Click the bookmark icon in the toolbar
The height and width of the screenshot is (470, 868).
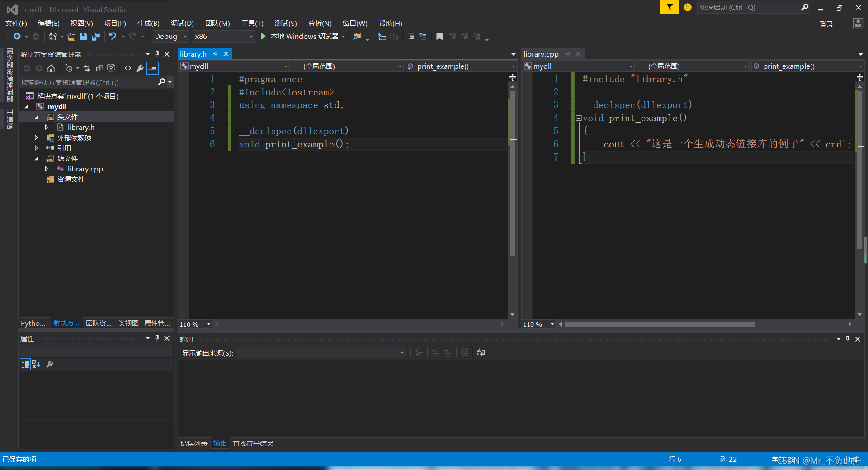coord(439,37)
